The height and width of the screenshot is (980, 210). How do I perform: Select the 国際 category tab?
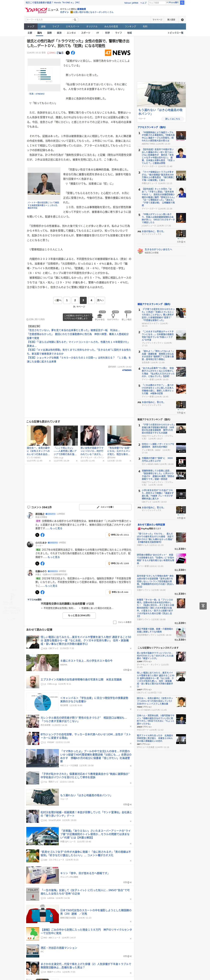(49, 33)
